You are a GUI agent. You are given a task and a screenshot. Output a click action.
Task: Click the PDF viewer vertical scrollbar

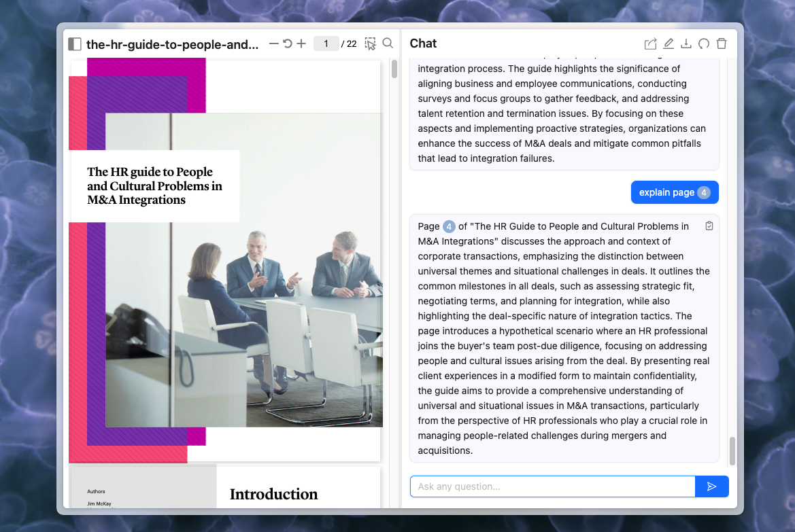[394, 69]
